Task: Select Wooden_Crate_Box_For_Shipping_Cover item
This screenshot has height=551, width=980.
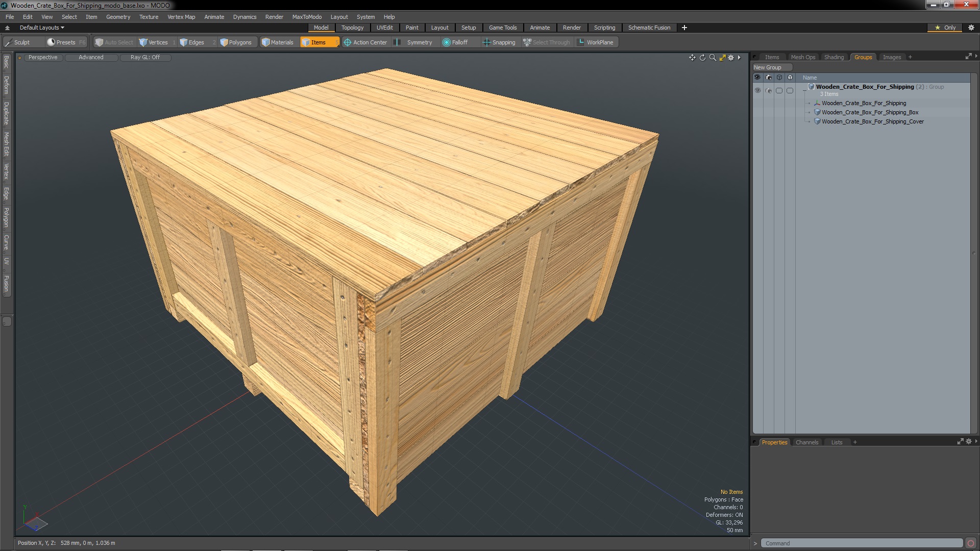Action: (x=872, y=121)
